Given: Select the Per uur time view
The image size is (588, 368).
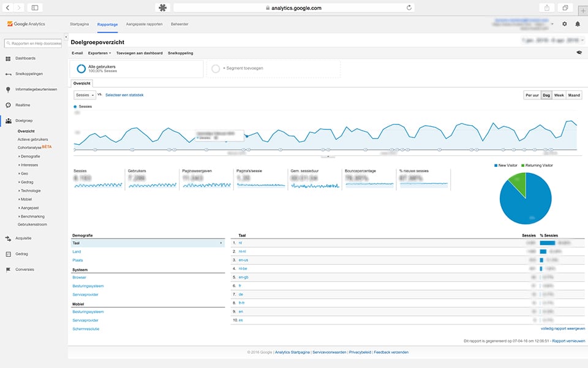Looking at the screenshot, I should pos(531,95).
